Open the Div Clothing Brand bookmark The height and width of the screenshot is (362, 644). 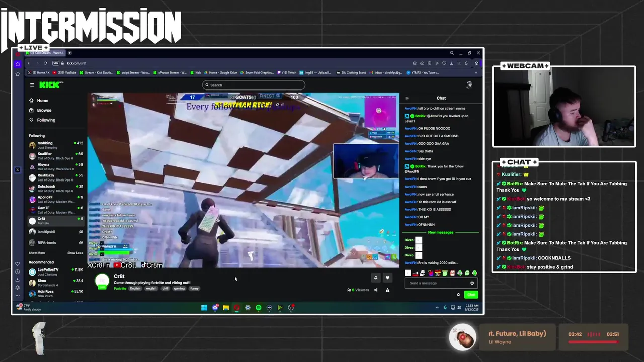[351, 73]
